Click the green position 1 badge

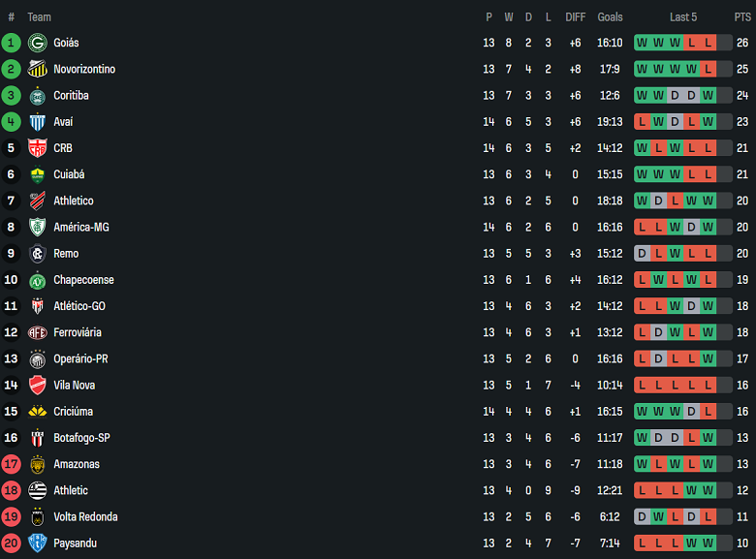[x=11, y=43]
